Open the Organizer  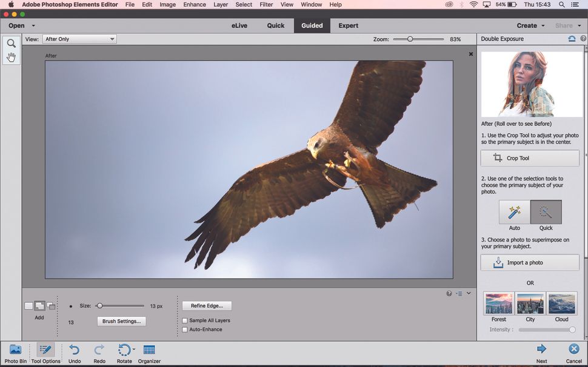click(149, 350)
